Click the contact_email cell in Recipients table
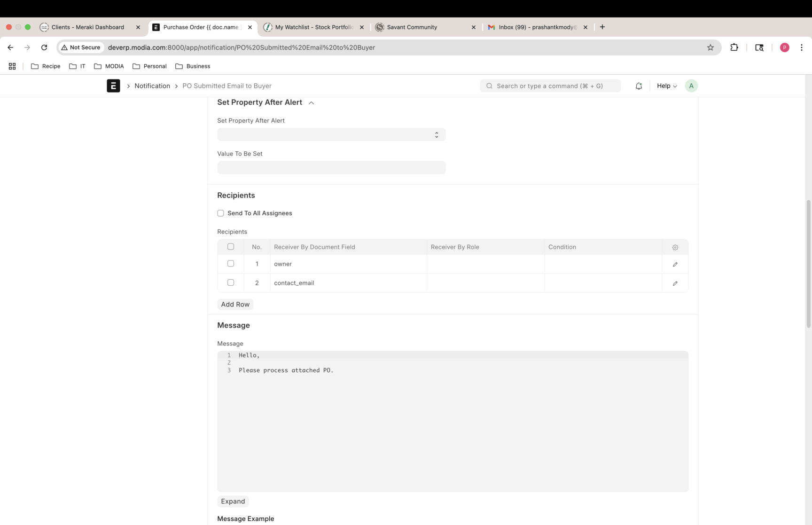812x525 pixels. click(348, 283)
